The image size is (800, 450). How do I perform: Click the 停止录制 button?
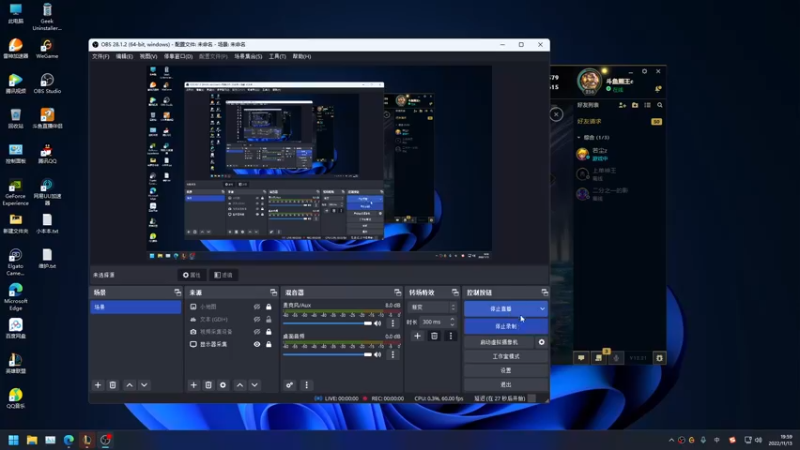click(x=506, y=326)
